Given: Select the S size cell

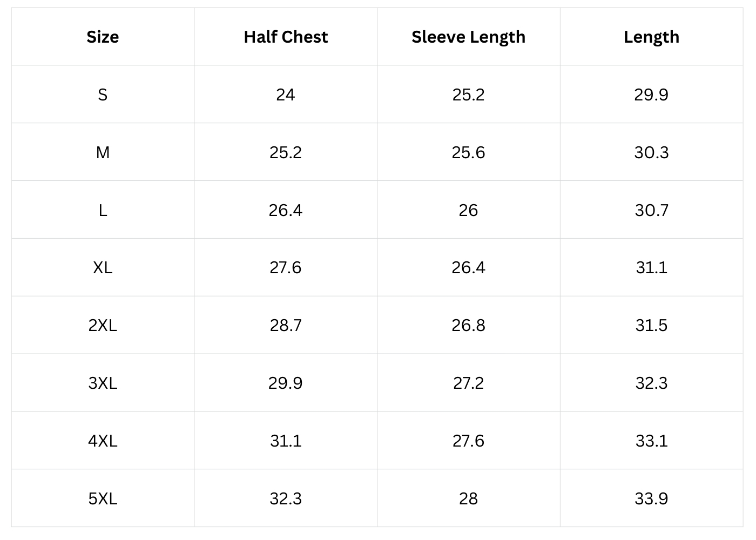Looking at the screenshot, I should click(x=103, y=94).
